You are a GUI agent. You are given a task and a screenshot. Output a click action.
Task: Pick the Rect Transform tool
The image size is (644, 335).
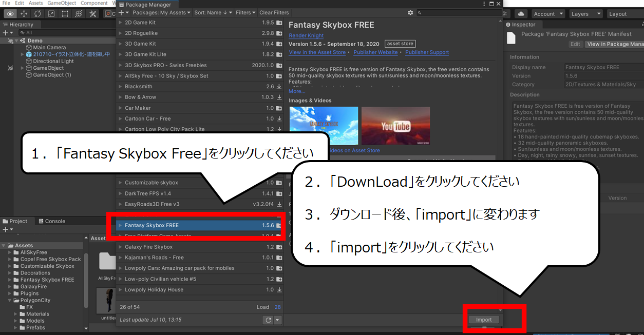(65, 14)
